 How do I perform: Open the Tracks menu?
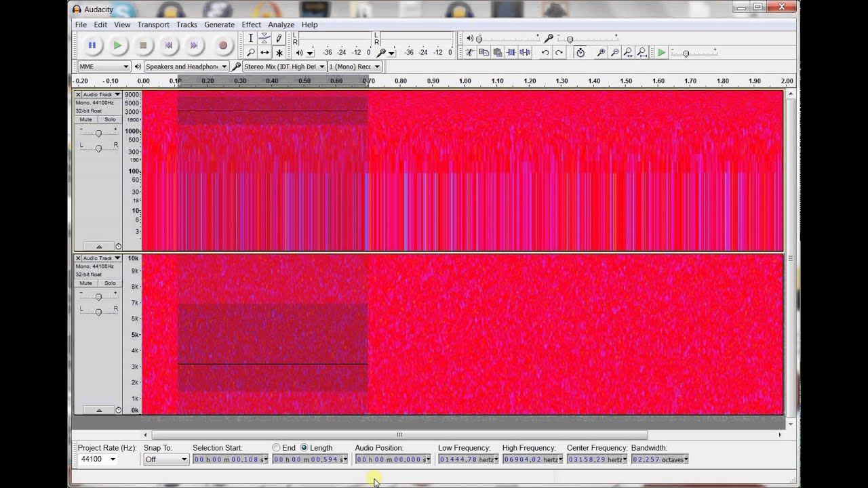[186, 24]
